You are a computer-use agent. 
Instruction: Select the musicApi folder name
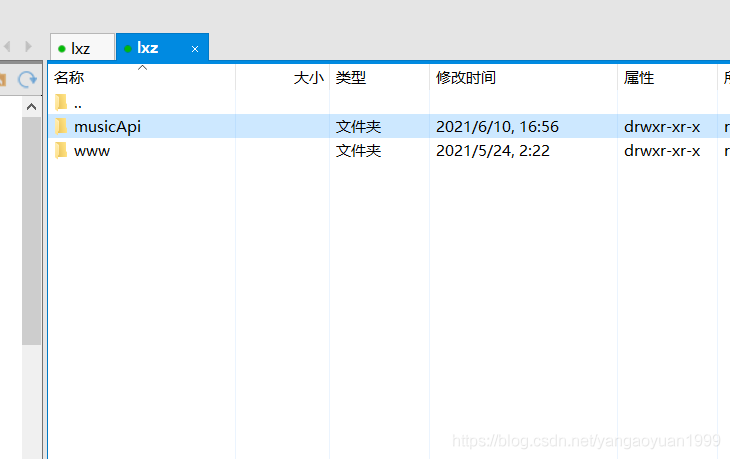pos(108,127)
